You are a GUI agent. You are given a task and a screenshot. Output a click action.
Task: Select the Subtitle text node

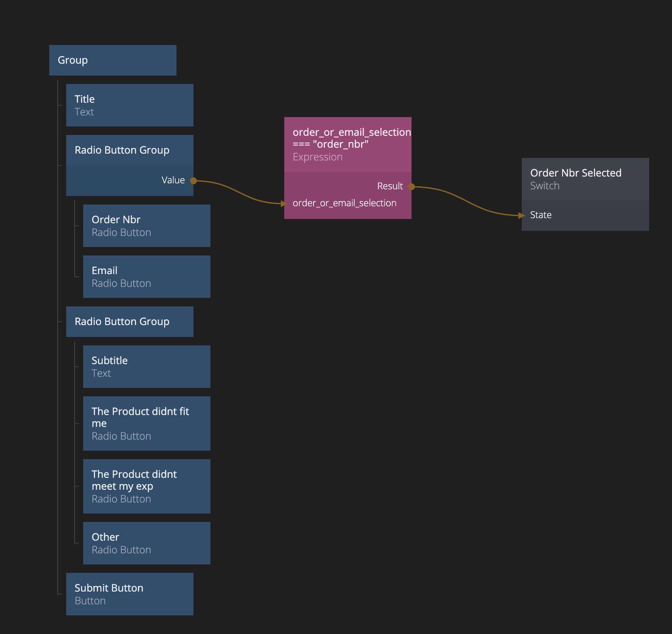click(x=146, y=367)
